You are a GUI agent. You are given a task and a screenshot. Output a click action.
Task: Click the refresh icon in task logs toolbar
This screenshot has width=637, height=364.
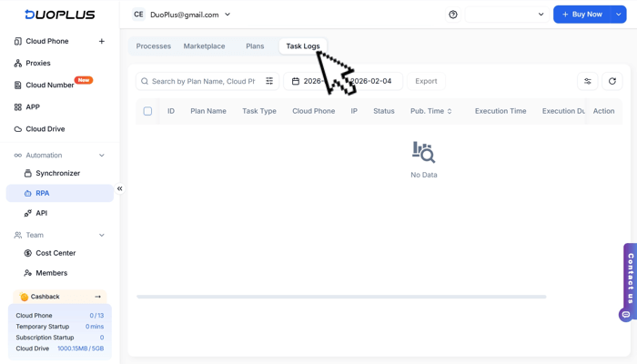(x=612, y=81)
